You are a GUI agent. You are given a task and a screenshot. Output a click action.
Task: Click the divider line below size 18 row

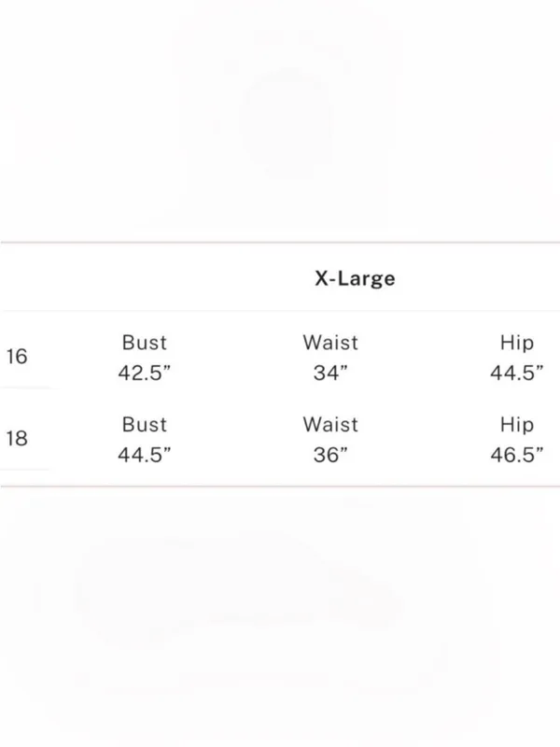pos(280,486)
